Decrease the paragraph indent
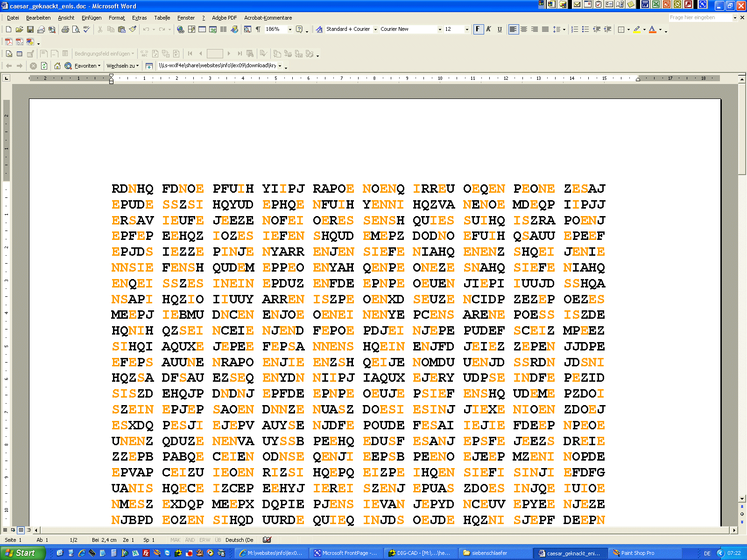Screen dimensions: 747x560 coord(597,29)
